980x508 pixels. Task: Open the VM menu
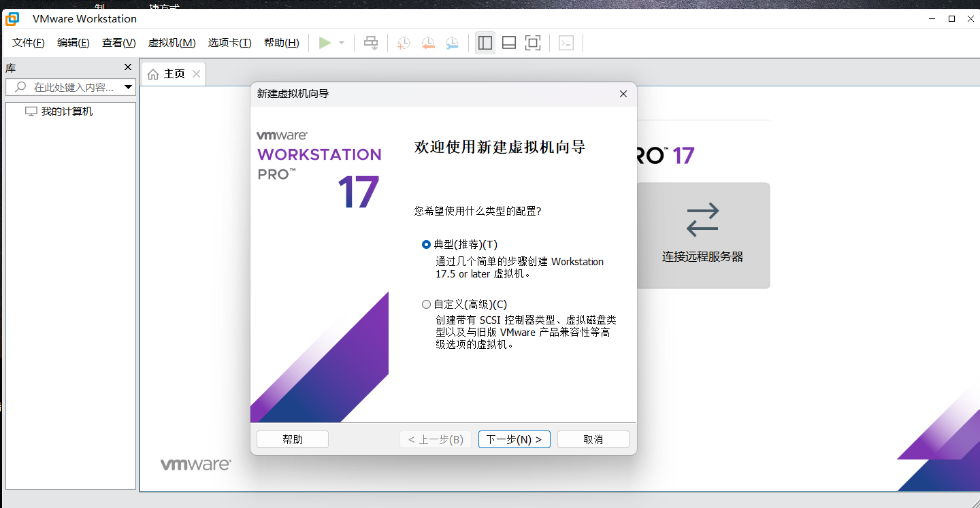(x=172, y=43)
